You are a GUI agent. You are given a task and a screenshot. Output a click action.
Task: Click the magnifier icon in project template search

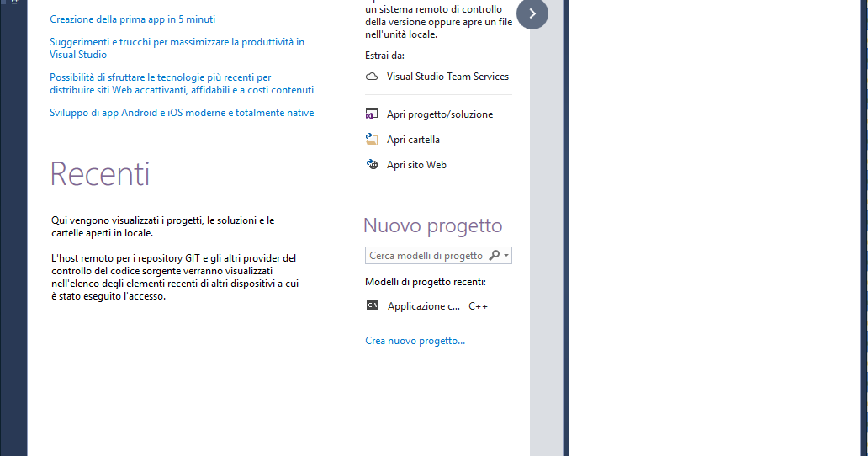(494, 255)
